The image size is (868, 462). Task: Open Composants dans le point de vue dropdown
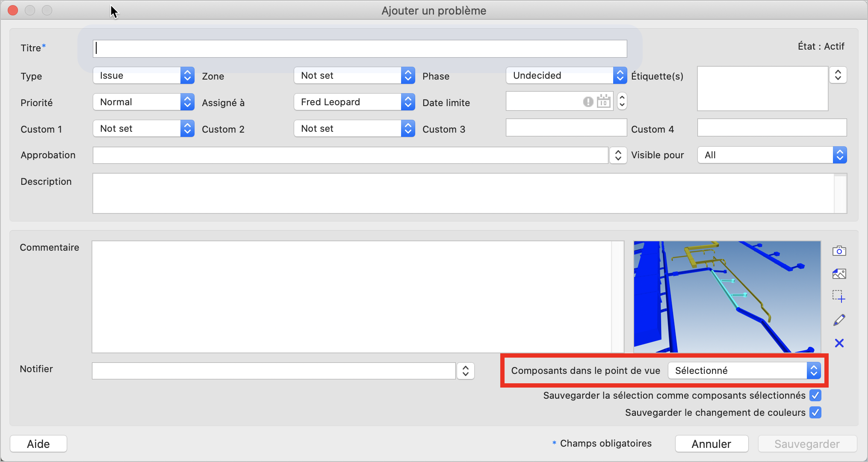[744, 370]
